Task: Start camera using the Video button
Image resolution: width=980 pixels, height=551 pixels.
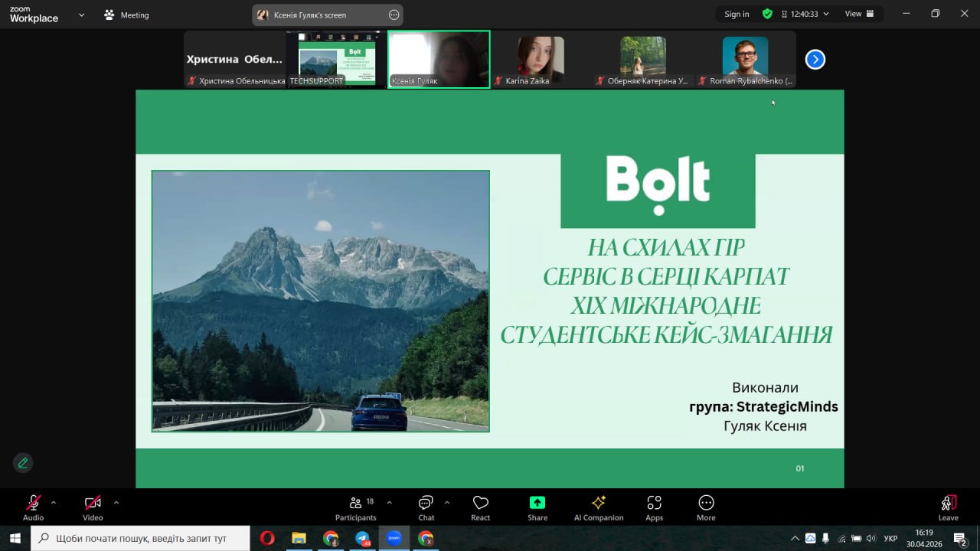Action: (93, 507)
